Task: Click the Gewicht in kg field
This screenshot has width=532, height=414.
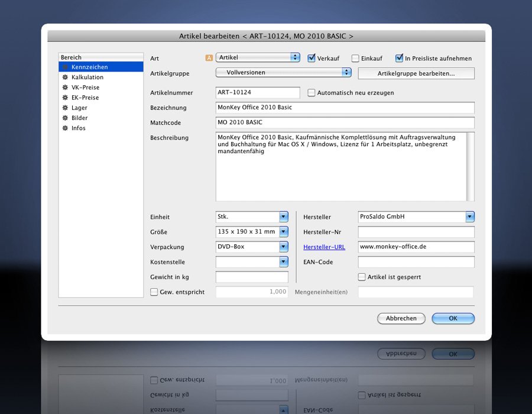Action: tap(252, 277)
